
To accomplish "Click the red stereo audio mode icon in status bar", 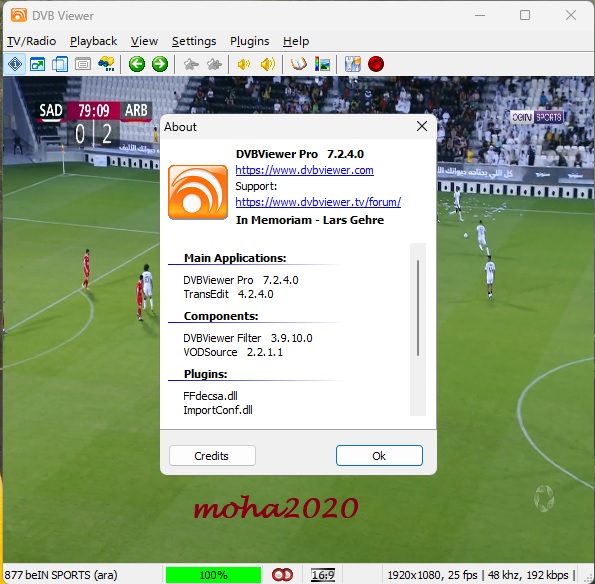I will 282,575.
